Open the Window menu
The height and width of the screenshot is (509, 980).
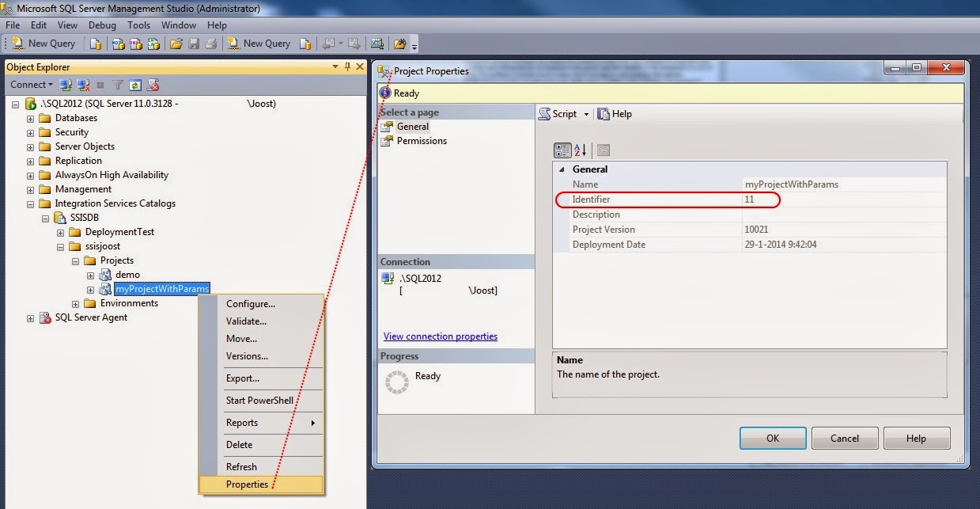[179, 25]
